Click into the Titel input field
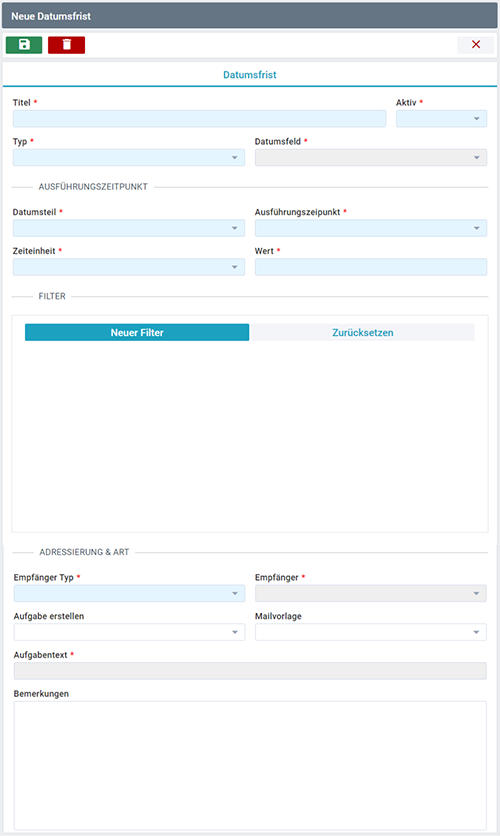This screenshot has width=500, height=836. pyautogui.click(x=199, y=118)
